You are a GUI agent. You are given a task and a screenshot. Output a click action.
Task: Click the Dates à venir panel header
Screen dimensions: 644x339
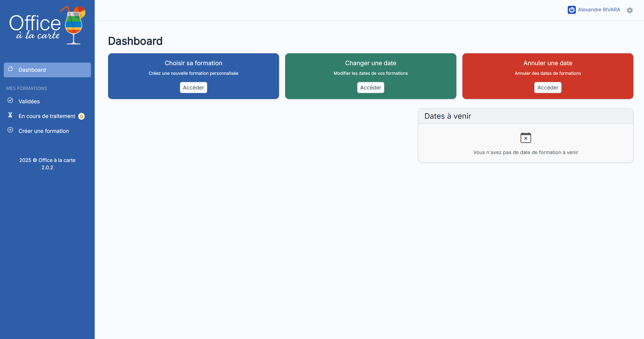point(448,116)
